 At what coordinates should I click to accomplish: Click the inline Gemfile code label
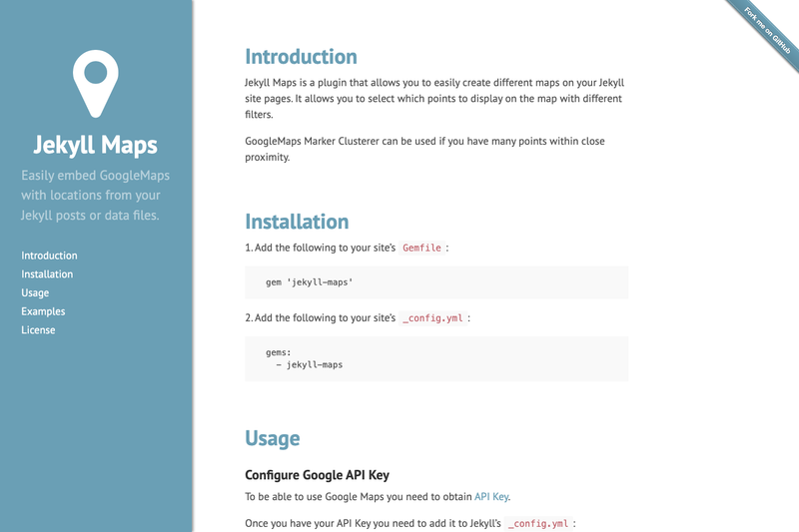[421, 248]
